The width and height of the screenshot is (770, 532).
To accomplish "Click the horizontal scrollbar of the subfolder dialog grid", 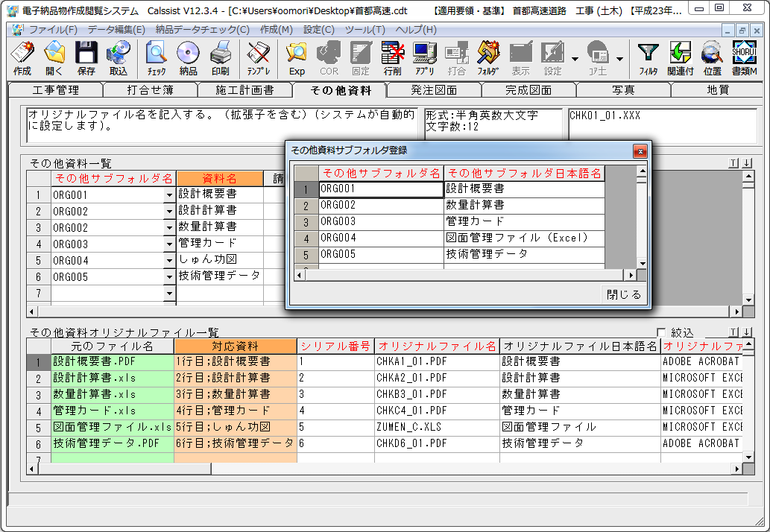I will pos(464,275).
